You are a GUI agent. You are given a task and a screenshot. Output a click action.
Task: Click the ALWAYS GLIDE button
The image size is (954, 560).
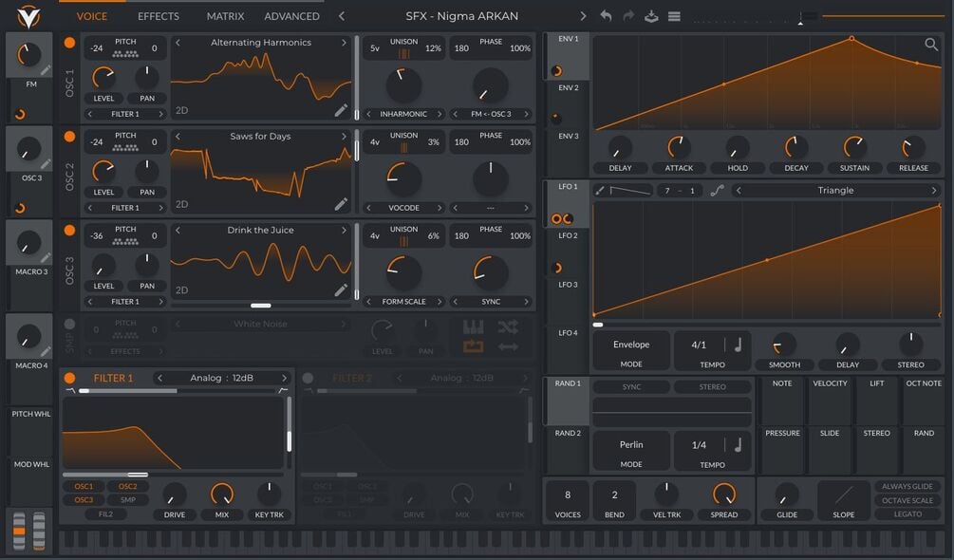[x=907, y=486]
